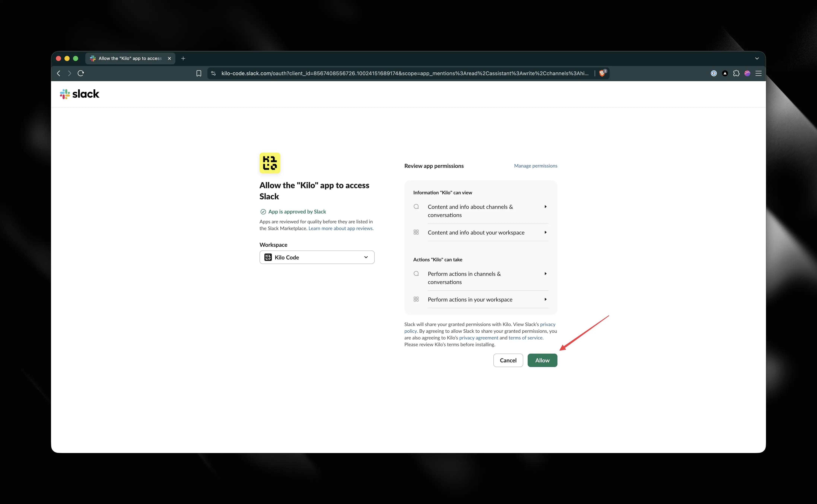817x504 pixels.
Task: Bookmark this page with bookmark icon
Action: [199, 73]
